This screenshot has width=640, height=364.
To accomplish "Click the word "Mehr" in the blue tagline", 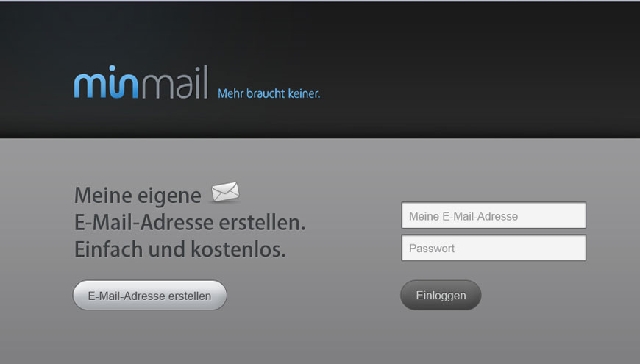I will 230,93.
